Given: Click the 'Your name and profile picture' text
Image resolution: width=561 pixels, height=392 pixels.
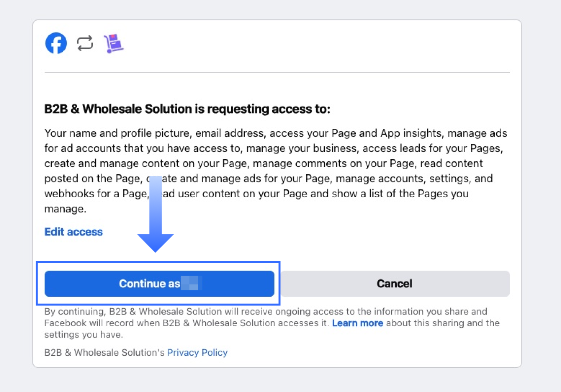Looking at the screenshot, I should (x=117, y=133).
